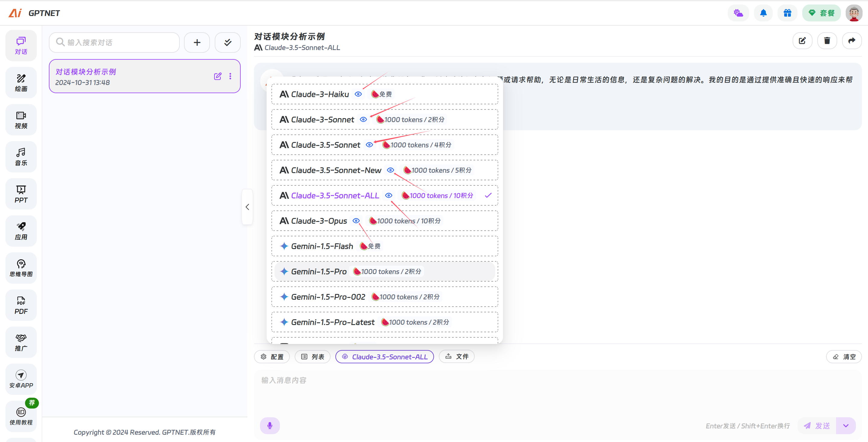Select the Claude-3.5-Sonnet model
Image resolution: width=868 pixels, height=442 pixels.
[x=385, y=145]
